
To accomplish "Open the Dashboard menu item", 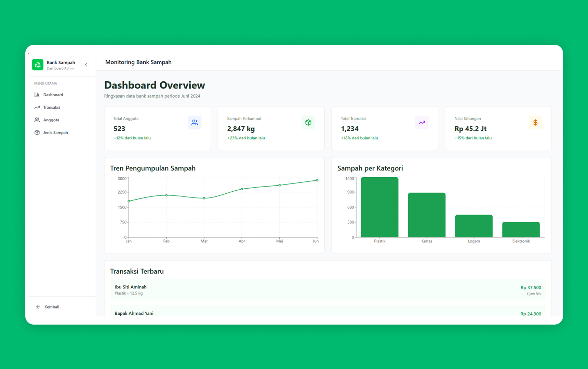I will click(53, 95).
